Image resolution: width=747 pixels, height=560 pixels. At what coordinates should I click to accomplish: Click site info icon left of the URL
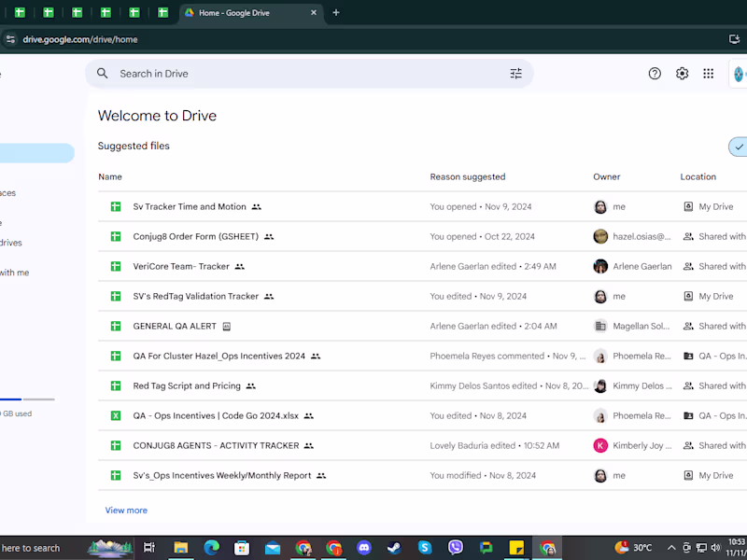pos(10,39)
